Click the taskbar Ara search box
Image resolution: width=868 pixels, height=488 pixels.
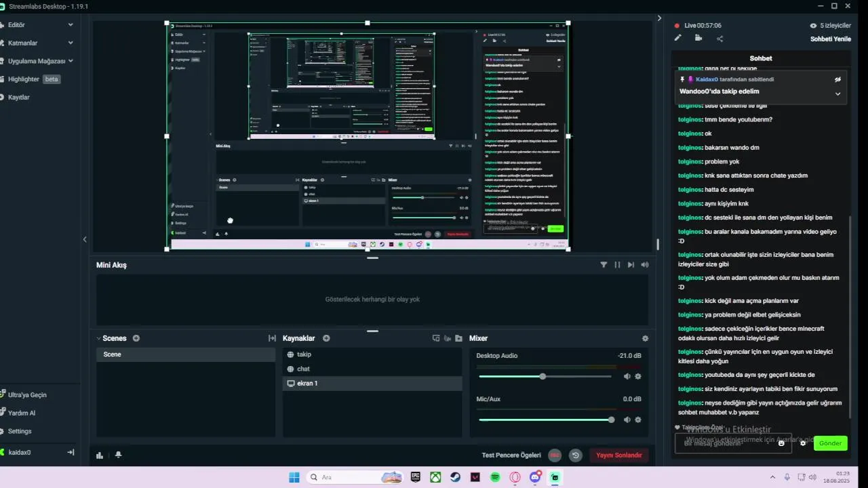354,477
